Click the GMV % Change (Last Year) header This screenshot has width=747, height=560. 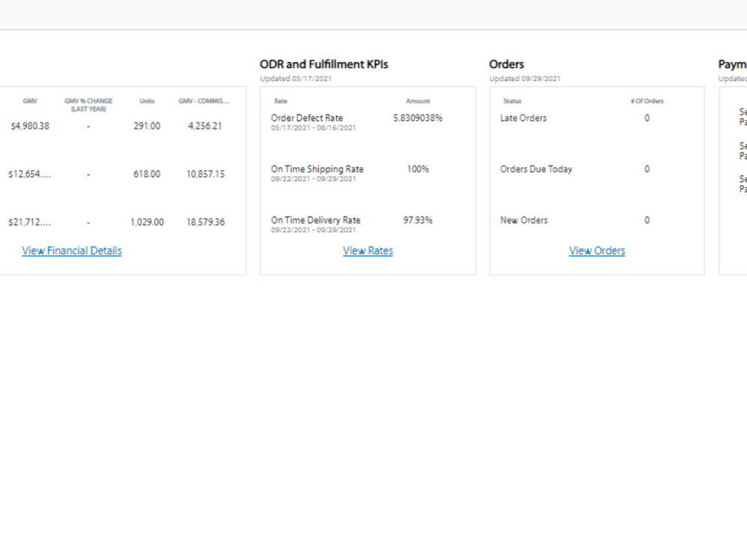pos(89,105)
